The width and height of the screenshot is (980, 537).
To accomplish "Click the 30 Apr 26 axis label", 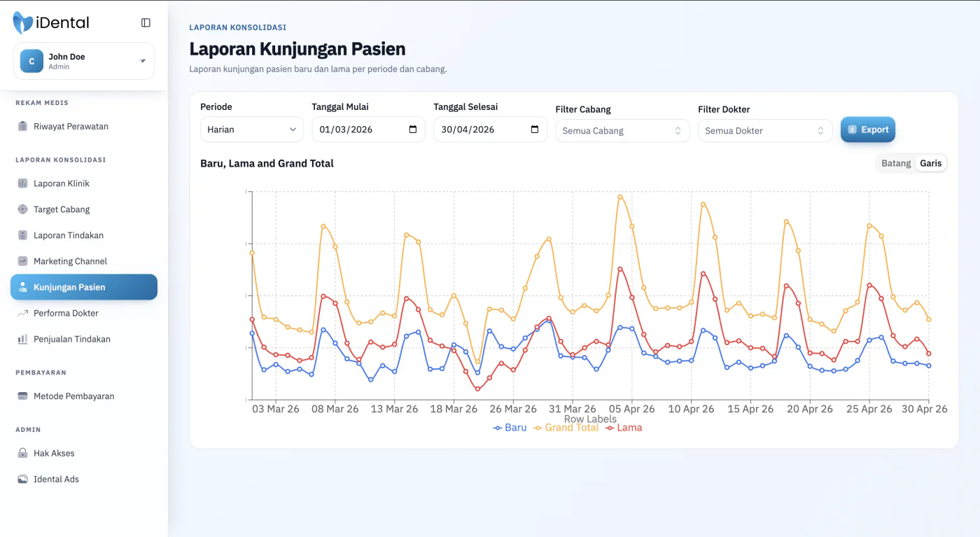I will (x=924, y=409).
